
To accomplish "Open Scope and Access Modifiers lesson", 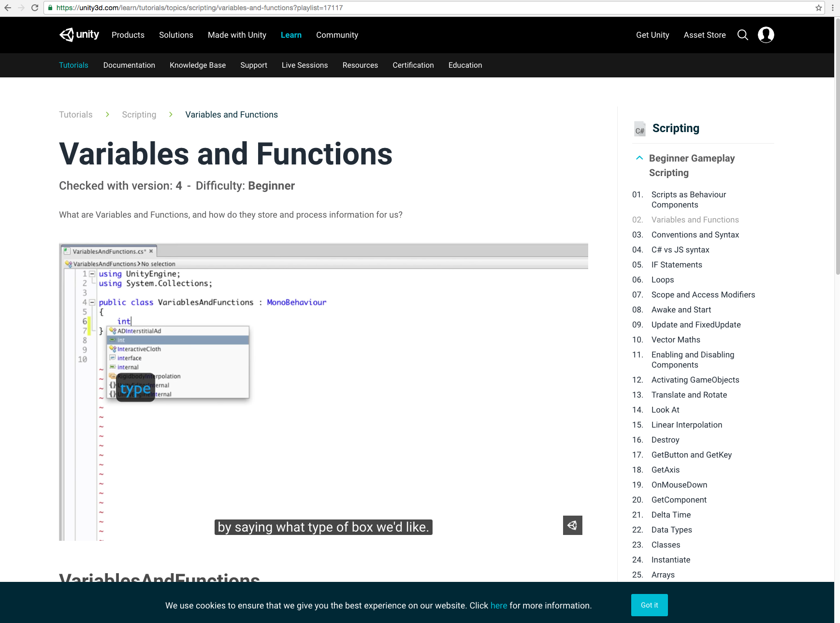I will (x=703, y=295).
